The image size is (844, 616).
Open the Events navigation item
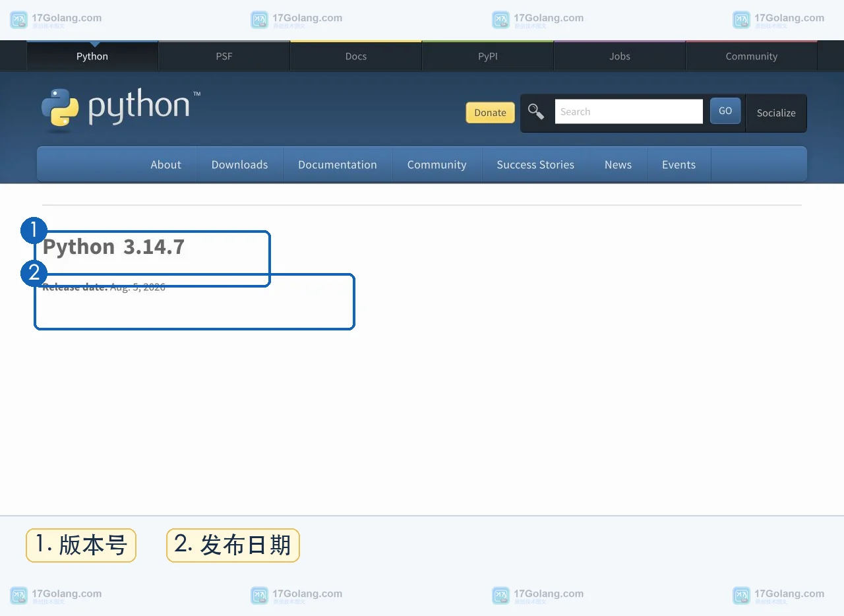[x=678, y=165]
